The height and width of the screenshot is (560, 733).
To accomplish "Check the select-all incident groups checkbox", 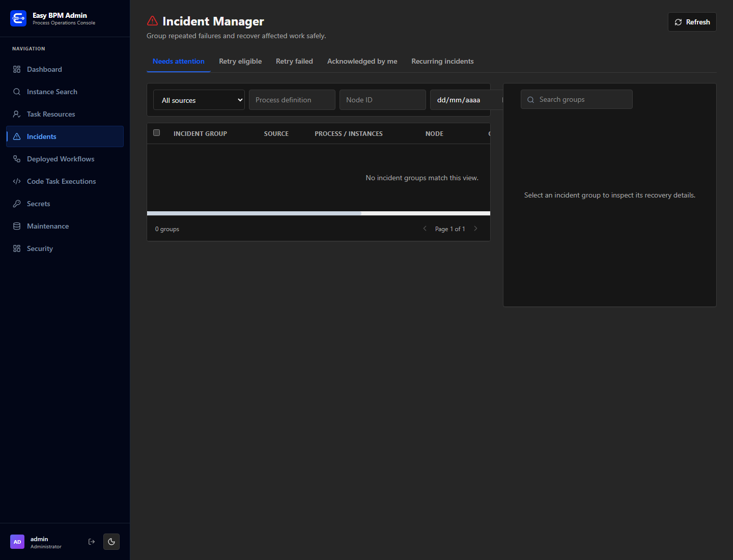I will 157,133.
